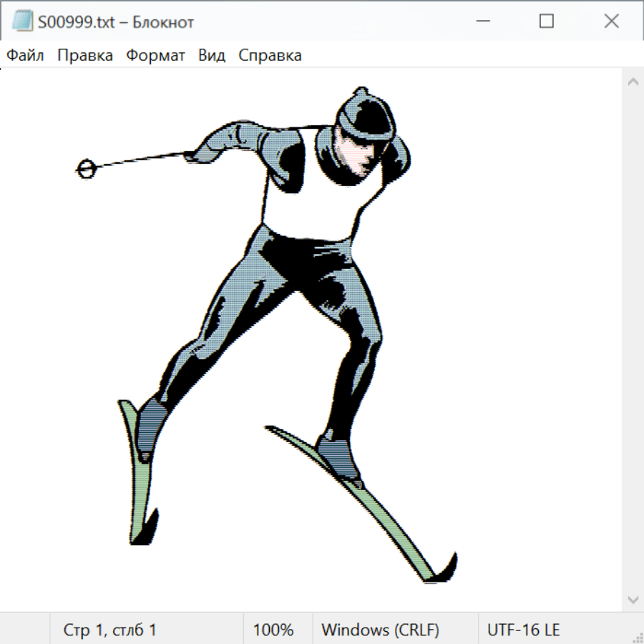
Task: Click the scroll up arrow
Action: tap(633, 82)
